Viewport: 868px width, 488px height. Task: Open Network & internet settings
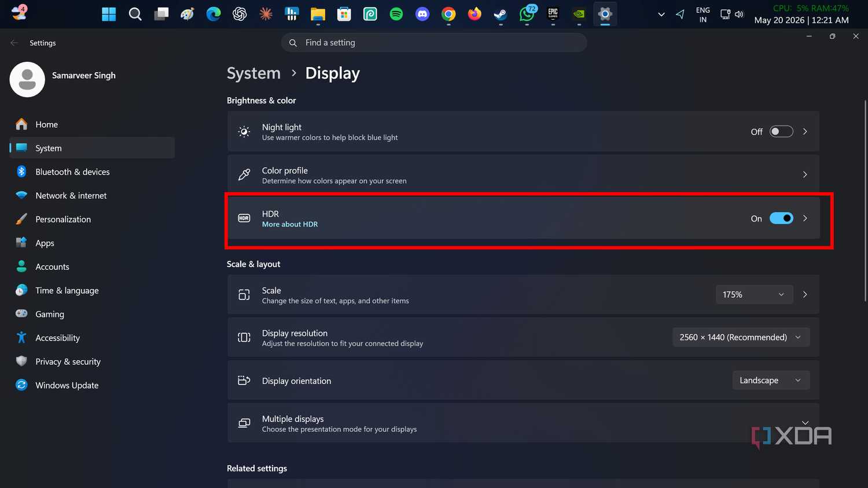pos(93,195)
